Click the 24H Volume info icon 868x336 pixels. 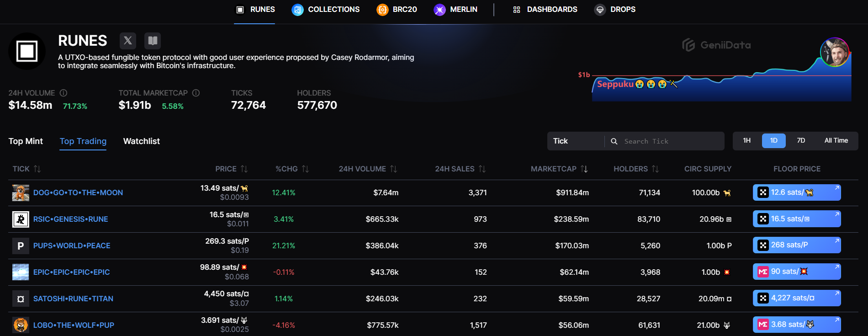pyautogui.click(x=64, y=93)
